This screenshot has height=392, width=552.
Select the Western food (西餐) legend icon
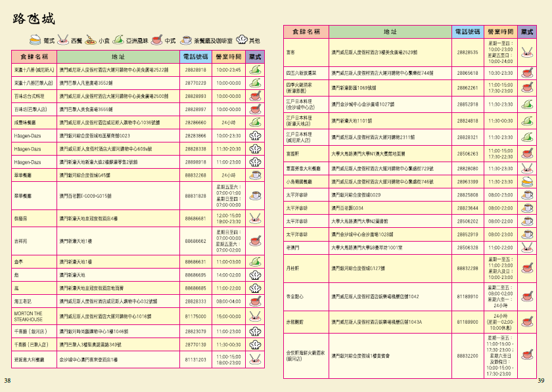click(x=63, y=40)
